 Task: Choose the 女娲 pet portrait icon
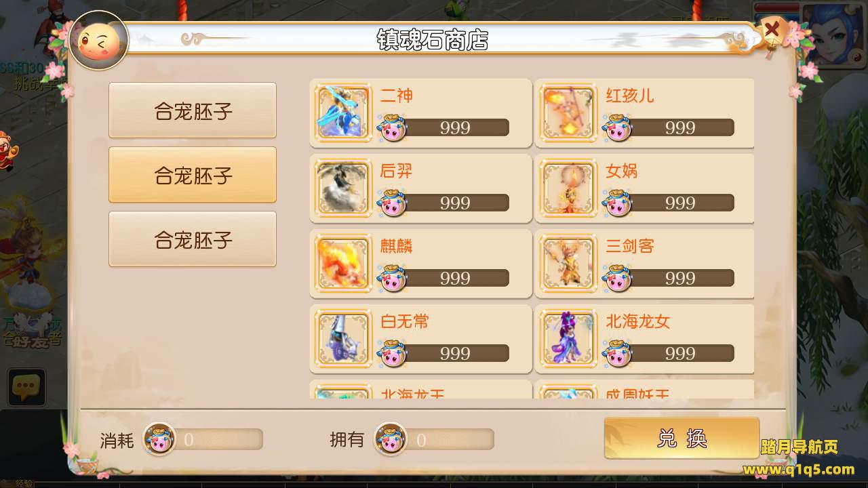click(569, 188)
